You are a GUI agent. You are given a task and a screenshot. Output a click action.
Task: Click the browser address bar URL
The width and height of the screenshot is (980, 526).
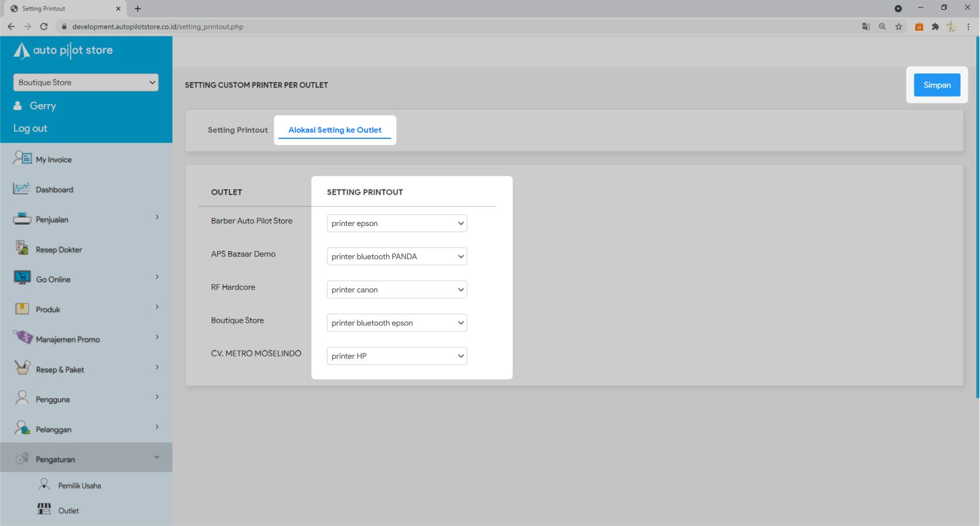tap(157, 27)
